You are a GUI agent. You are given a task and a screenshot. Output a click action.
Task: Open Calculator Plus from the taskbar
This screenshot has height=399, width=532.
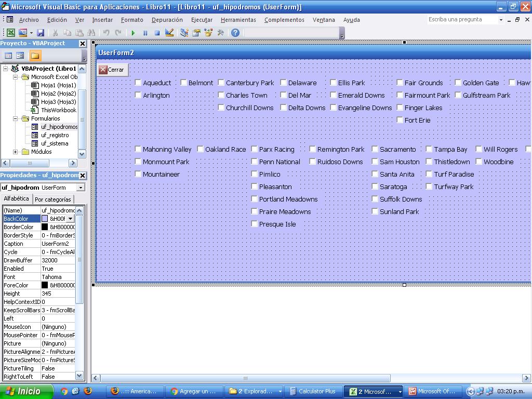click(x=313, y=391)
